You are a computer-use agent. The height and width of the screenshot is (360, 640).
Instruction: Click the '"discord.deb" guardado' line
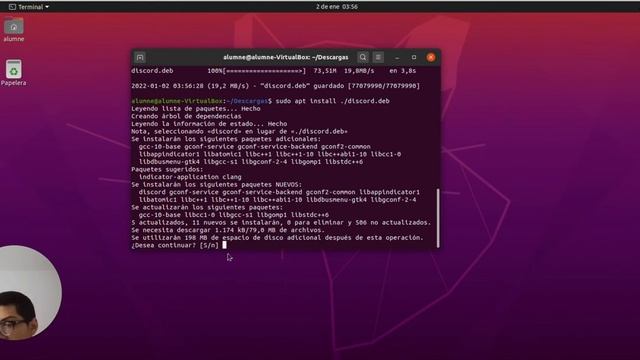(x=276, y=86)
